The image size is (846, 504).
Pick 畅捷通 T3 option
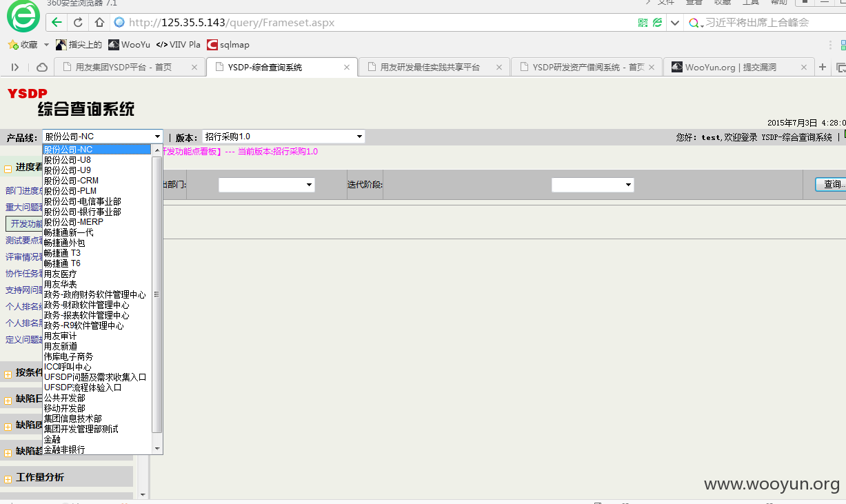click(x=97, y=253)
